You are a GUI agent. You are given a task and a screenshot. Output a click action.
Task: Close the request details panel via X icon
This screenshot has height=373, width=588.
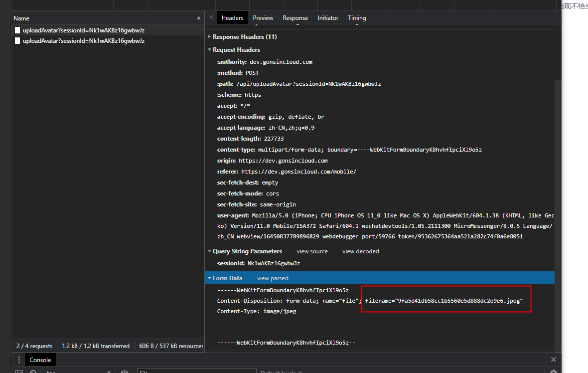(211, 16)
